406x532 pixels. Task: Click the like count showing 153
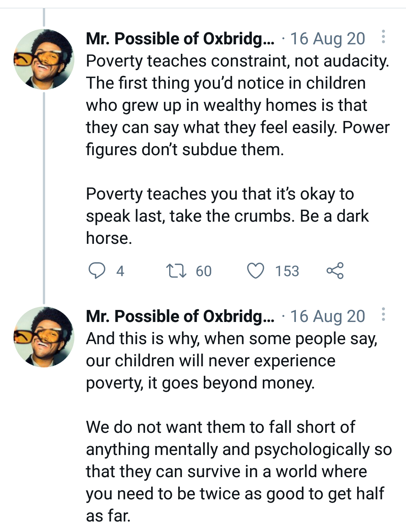tap(287, 271)
